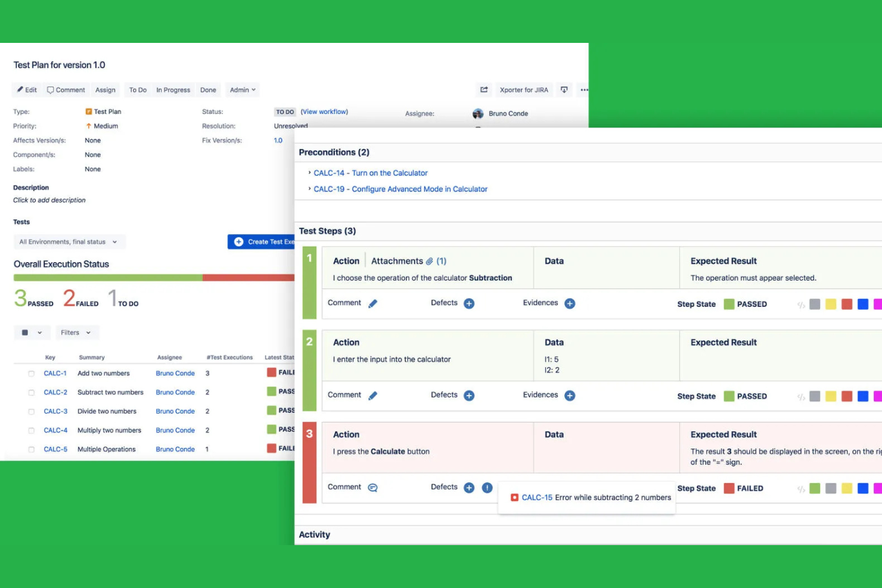The height and width of the screenshot is (588, 882).
Task: Pick the yellow color swatch on step 2
Action: (x=831, y=396)
